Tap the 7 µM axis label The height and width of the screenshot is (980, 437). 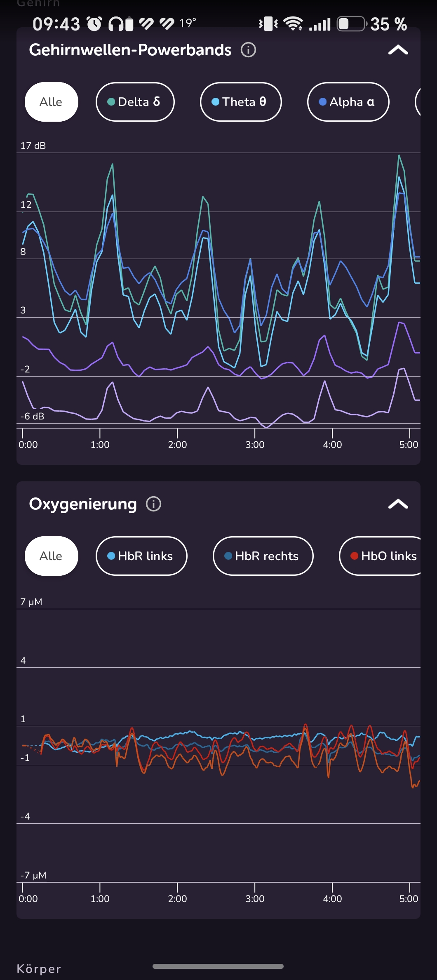point(31,602)
